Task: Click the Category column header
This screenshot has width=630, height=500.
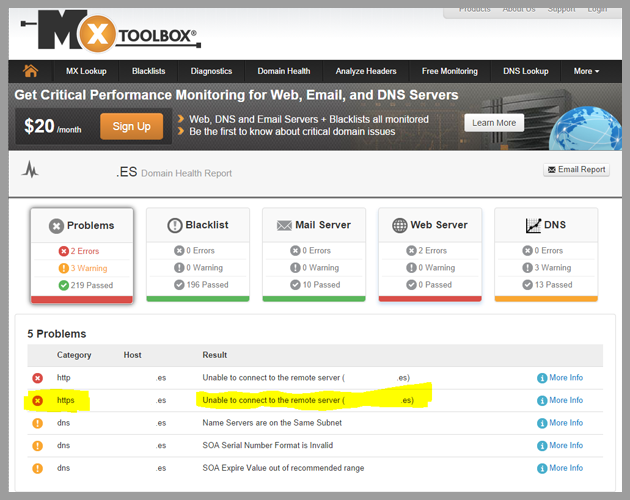Action: pyautogui.click(x=74, y=355)
